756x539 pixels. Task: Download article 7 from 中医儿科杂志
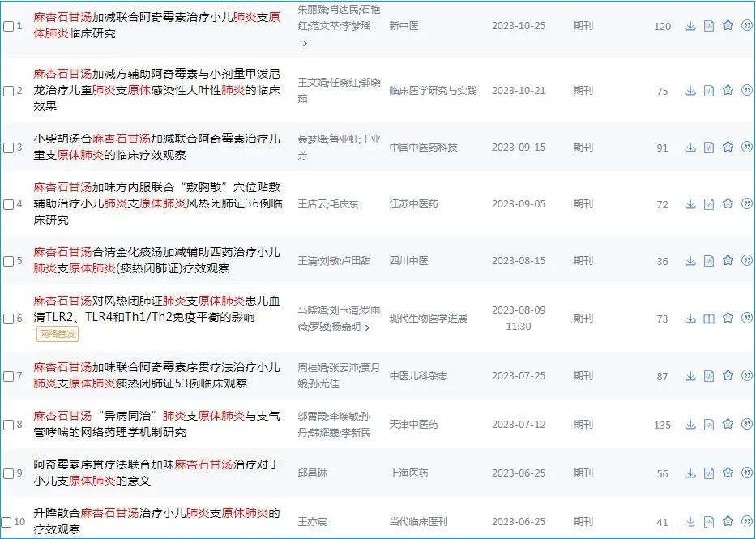tap(690, 375)
